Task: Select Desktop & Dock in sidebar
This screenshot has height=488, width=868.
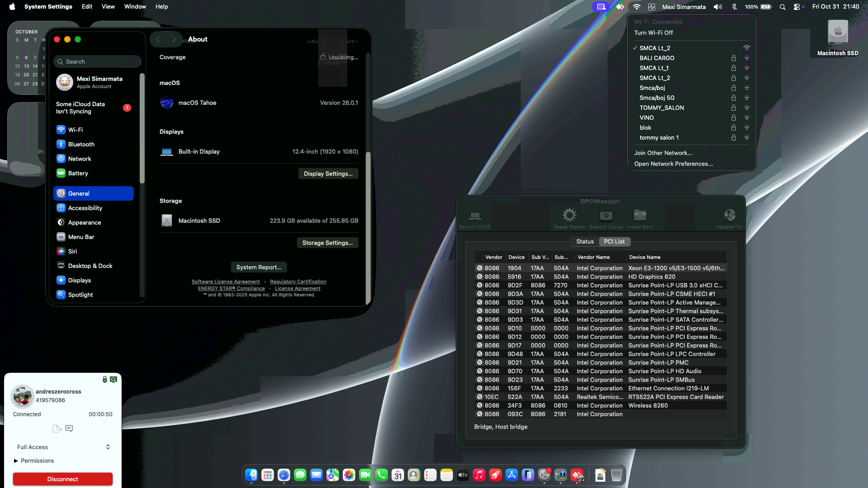Action: (94, 266)
